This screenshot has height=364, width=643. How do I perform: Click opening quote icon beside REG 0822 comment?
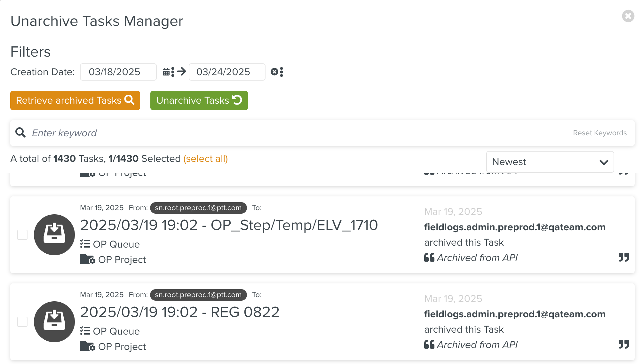pos(429,344)
